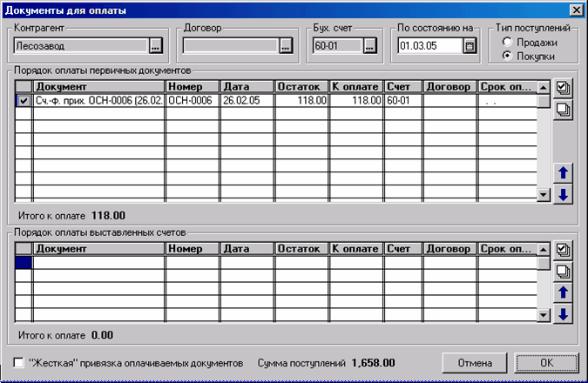
Task: Click the deselect-all icon beside issued invoices table
Action: point(563,272)
